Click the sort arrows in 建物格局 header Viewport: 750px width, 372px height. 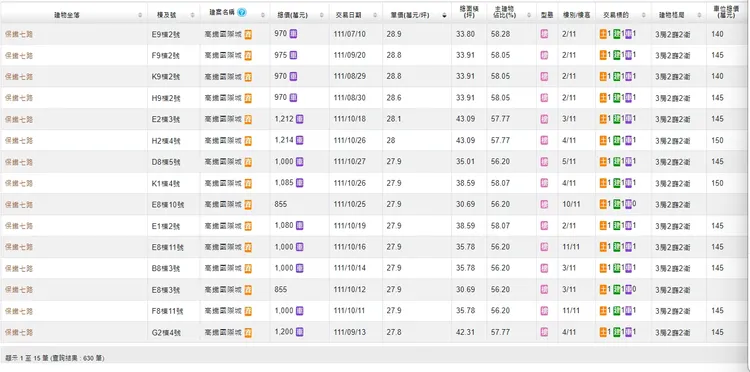pos(699,15)
